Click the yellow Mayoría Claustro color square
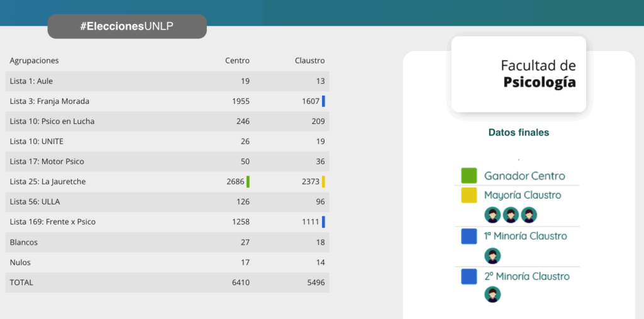Viewport: 644px width, 319px height. click(x=469, y=195)
